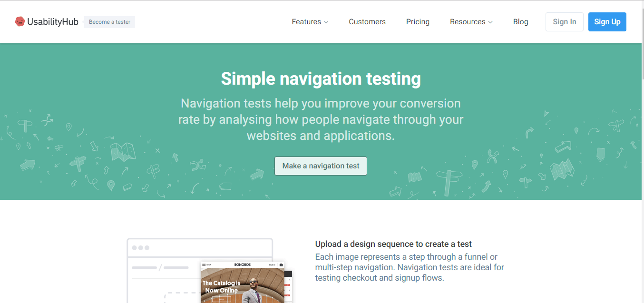Open the hamburger menu in Bonobos preview

click(204, 265)
